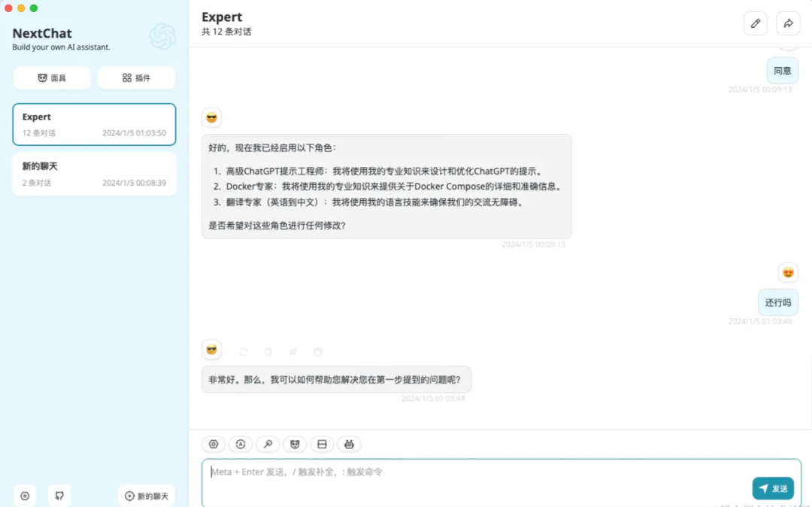Click assistant sunglasses avatar above role list
The width and height of the screenshot is (812, 507).
(211, 117)
